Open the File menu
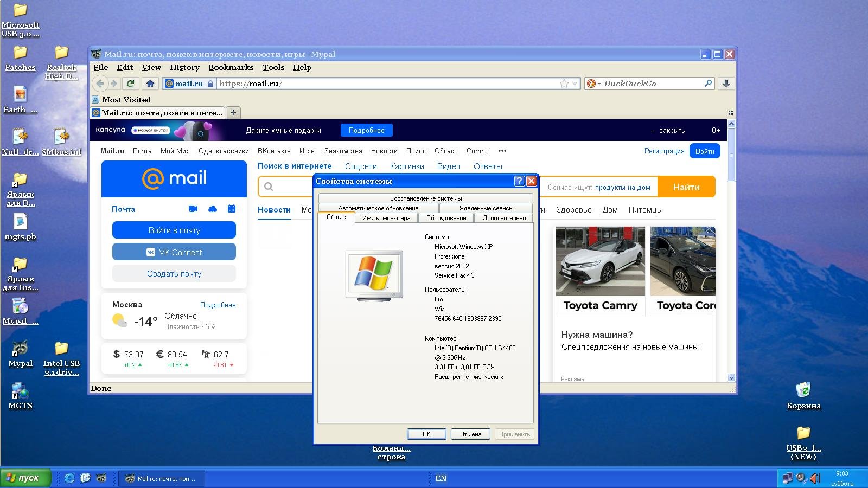 pyautogui.click(x=101, y=67)
